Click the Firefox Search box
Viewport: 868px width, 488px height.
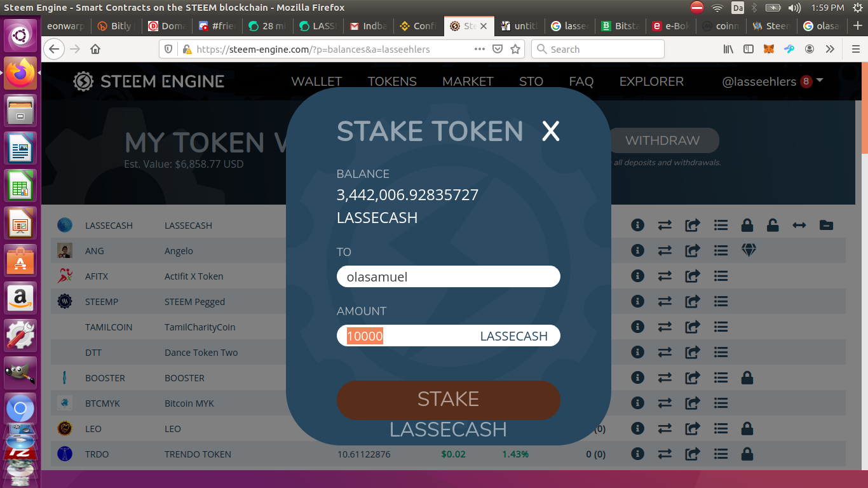click(x=597, y=49)
